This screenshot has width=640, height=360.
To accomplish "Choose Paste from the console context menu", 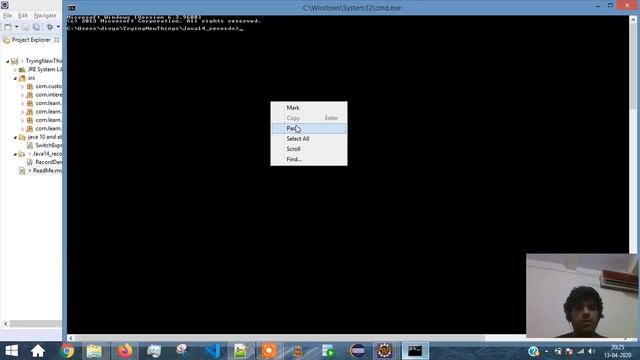I will point(309,128).
